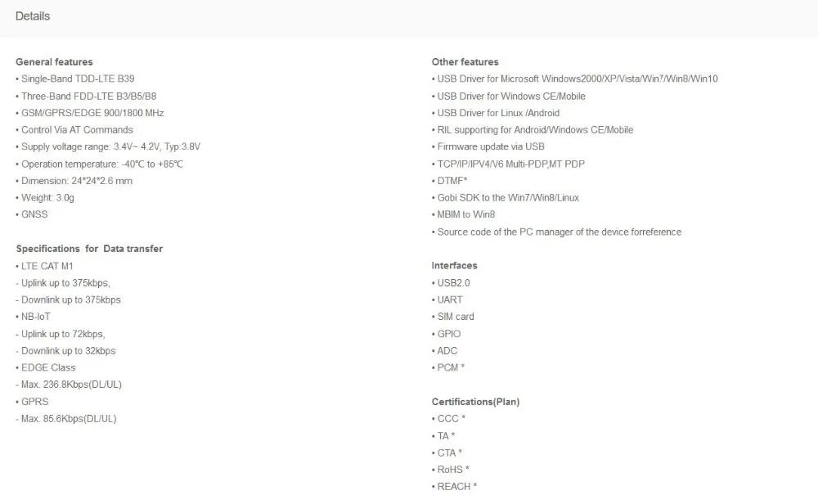The width and height of the screenshot is (818, 504).
Task: Click the Dimension 24*24*2.6 mm entry
Action: tap(74, 181)
